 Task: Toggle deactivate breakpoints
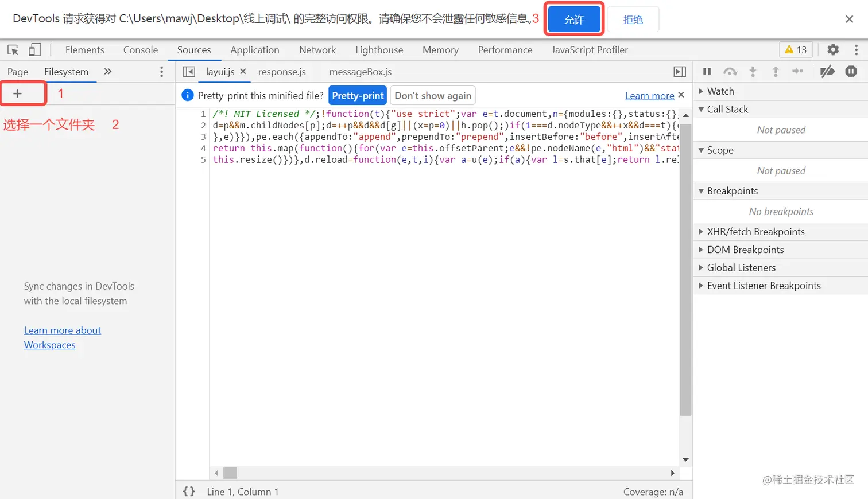coord(827,72)
